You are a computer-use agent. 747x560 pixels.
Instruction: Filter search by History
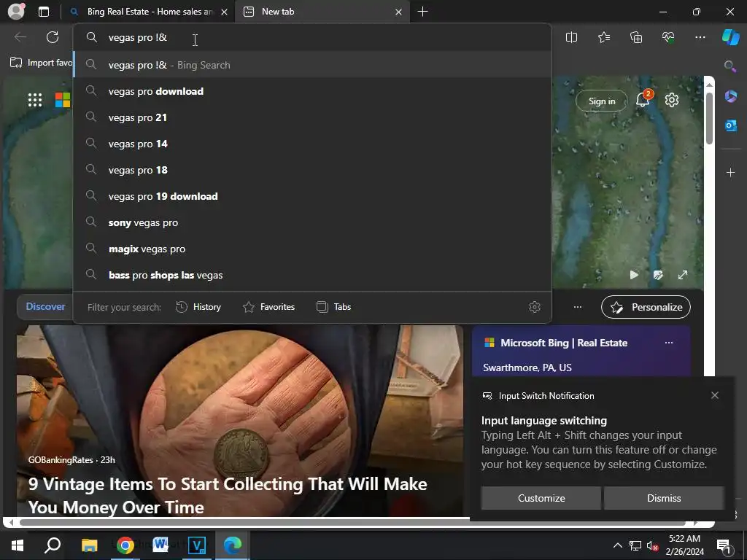198,307
